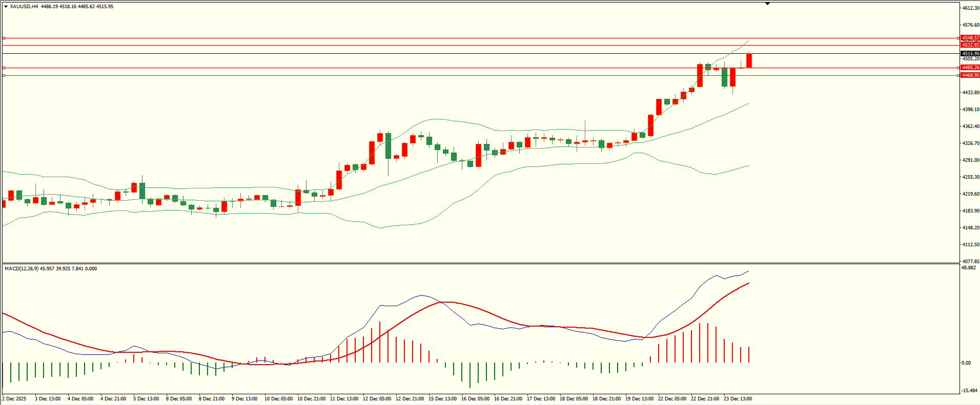
Task: Click the last MACD histogram bar
Action: click(x=749, y=354)
